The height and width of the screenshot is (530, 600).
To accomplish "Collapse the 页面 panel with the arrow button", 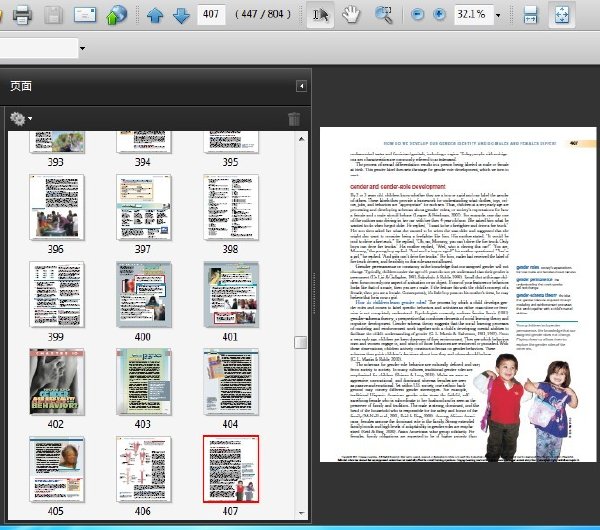I will [301, 86].
